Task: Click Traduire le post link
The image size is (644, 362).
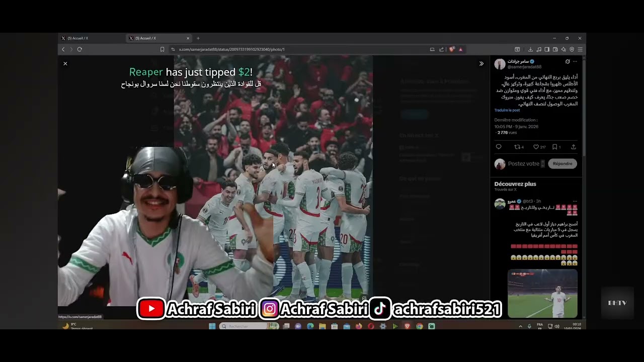Action: tap(507, 110)
